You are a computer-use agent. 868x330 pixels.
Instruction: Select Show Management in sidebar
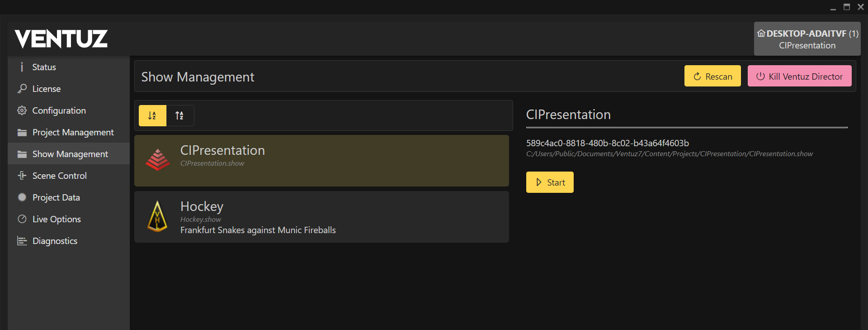click(x=70, y=154)
